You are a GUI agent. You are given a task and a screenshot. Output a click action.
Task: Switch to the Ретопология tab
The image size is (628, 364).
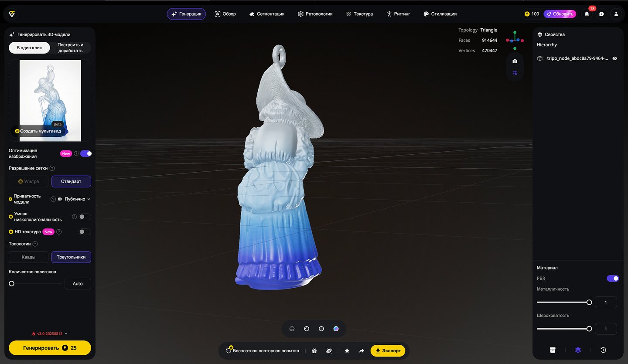315,14
